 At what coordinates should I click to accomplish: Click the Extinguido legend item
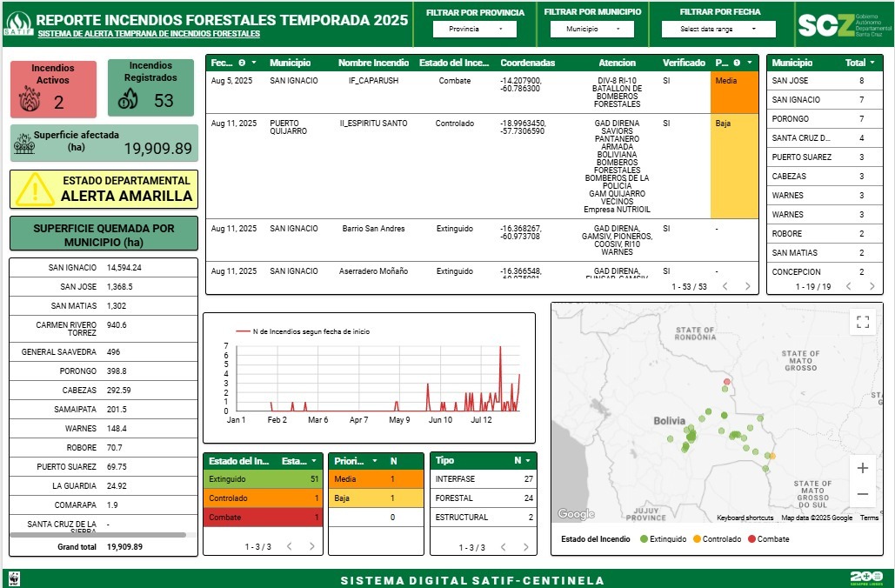point(663,539)
